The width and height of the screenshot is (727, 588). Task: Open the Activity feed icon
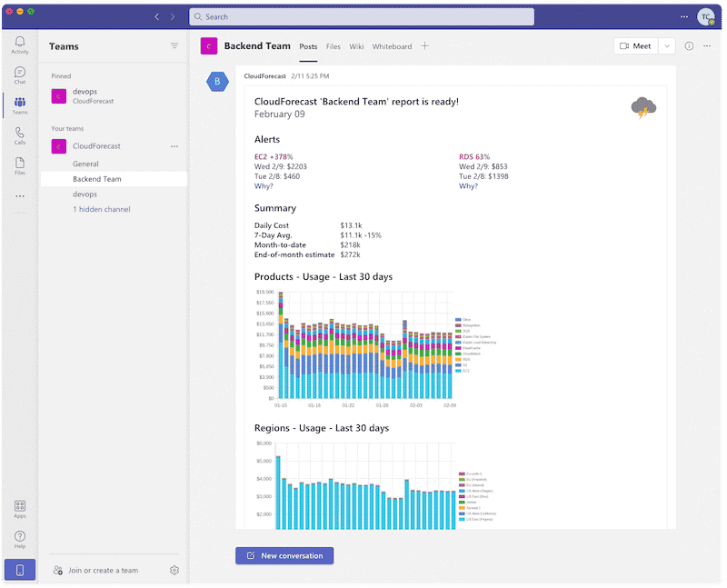coord(20,45)
